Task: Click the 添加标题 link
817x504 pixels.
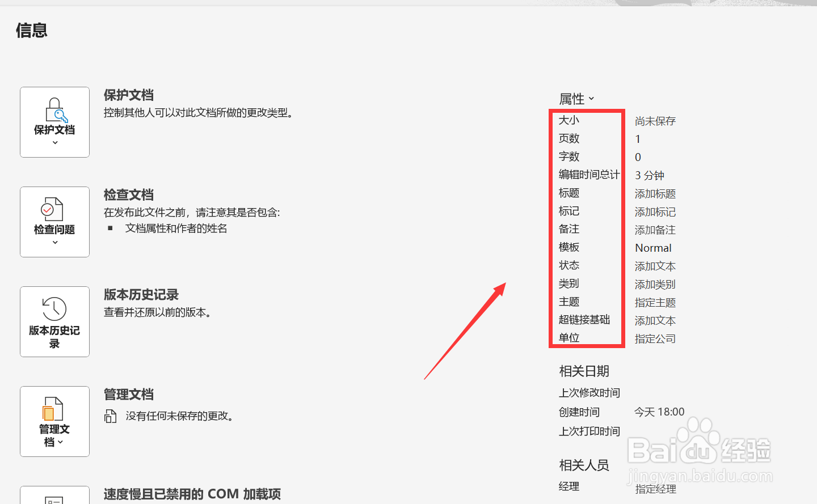Action: tap(654, 193)
